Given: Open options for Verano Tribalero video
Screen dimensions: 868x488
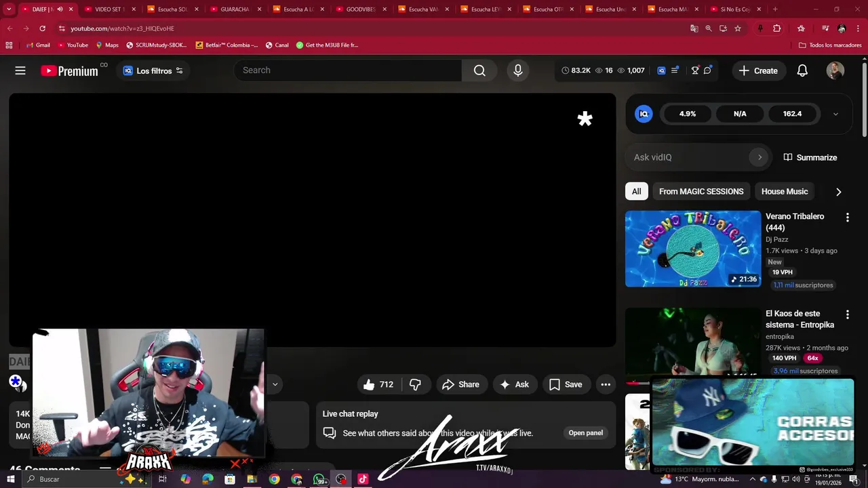Looking at the screenshot, I should click(x=847, y=218).
